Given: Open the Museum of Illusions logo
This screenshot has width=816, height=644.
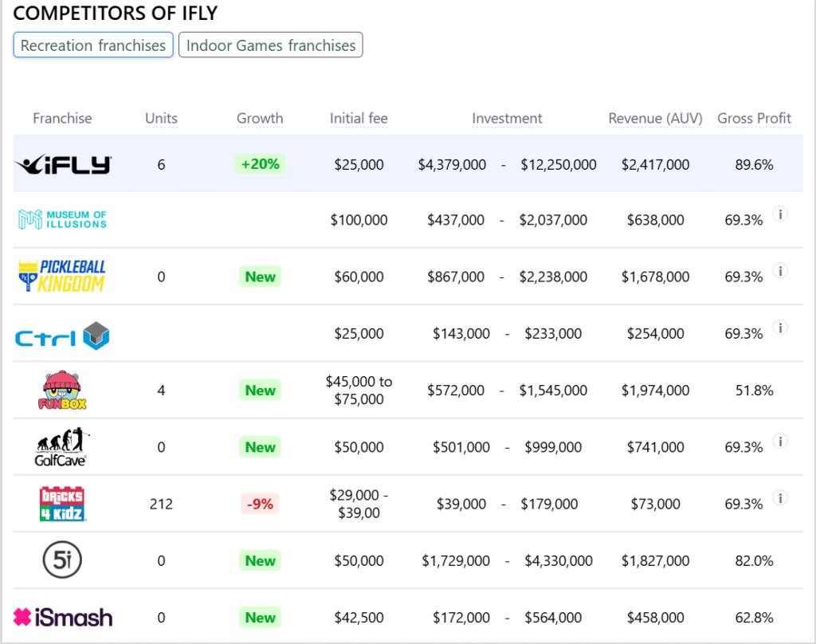Looking at the screenshot, I should 62,219.
